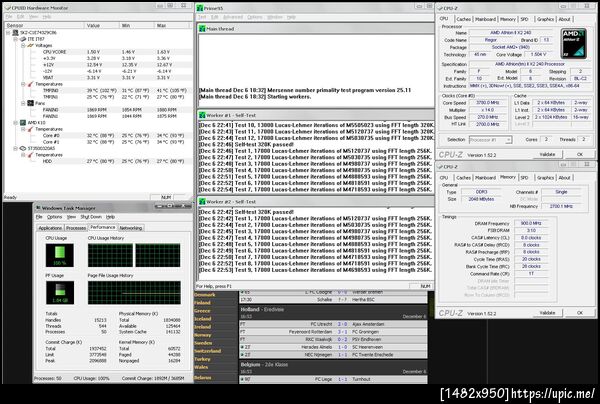Click the Sensor column header in HWMonitor

(x=43, y=25)
